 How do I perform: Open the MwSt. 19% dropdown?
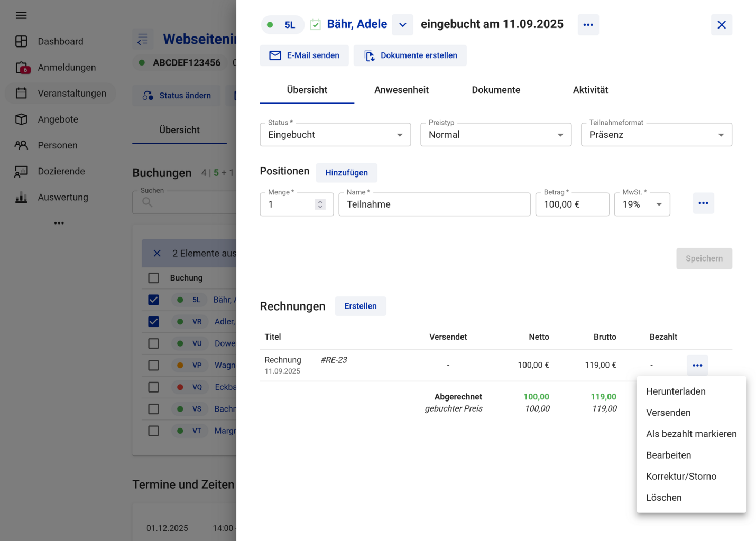click(x=642, y=204)
